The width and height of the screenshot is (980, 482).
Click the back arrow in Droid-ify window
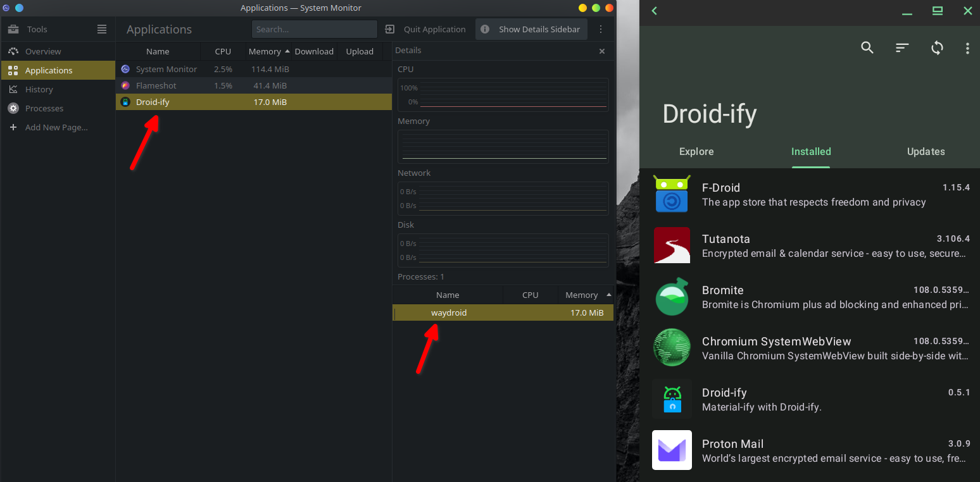click(x=655, y=11)
